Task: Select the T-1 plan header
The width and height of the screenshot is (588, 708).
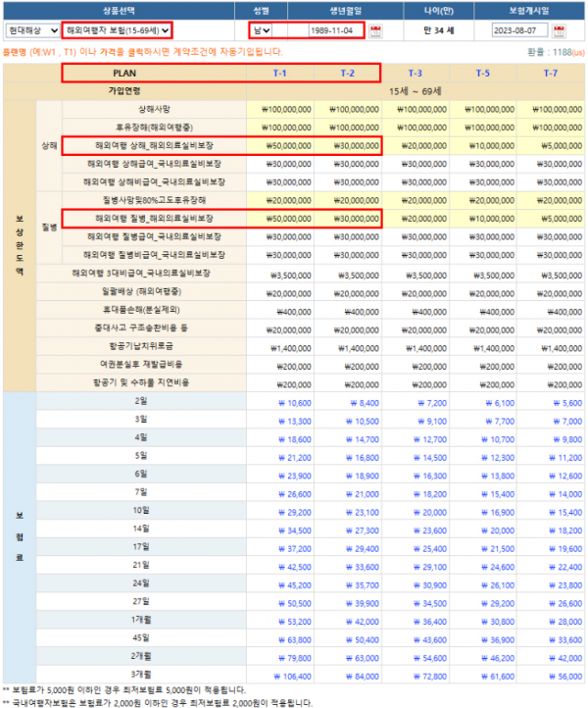Action: point(279,73)
